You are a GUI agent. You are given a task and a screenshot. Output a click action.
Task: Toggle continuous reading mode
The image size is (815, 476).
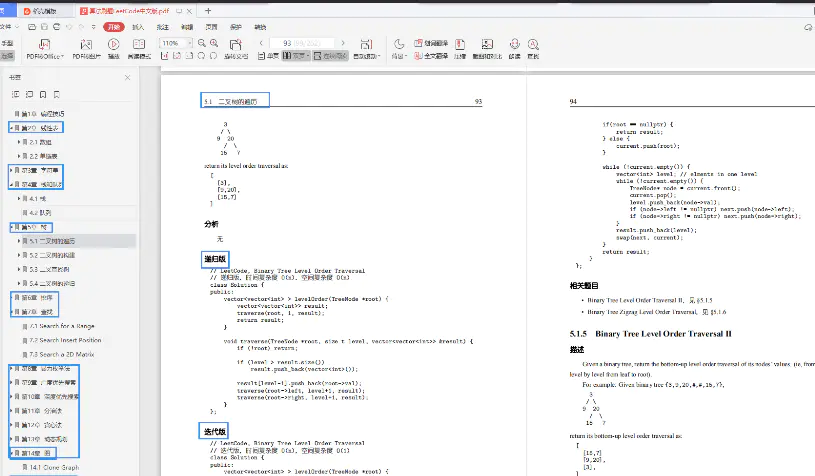click(x=330, y=56)
